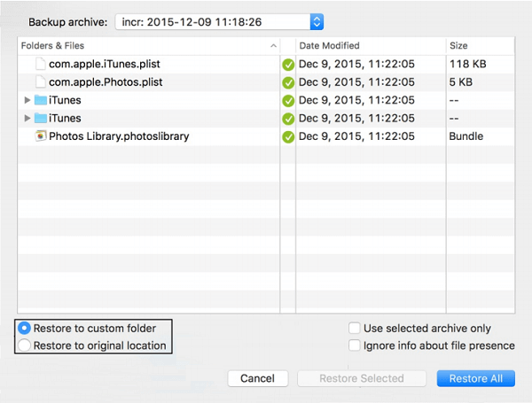Viewport: 532px width, 403px height.
Task: Select Restore to original location option
Action: click(x=25, y=345)
